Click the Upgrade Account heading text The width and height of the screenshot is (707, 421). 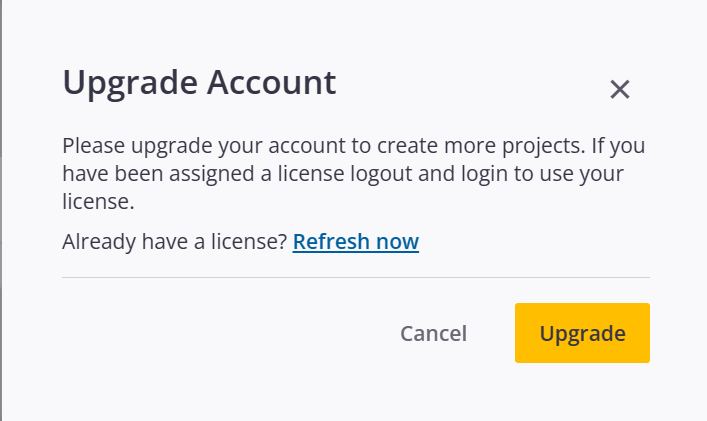(x=199, y=83)
